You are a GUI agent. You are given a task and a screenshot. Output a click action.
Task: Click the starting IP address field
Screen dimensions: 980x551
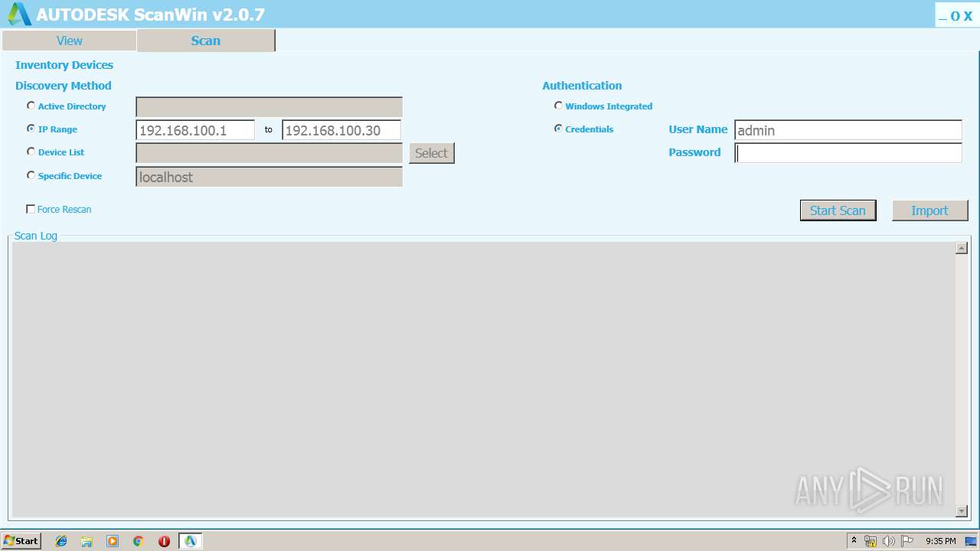(195, 130)
